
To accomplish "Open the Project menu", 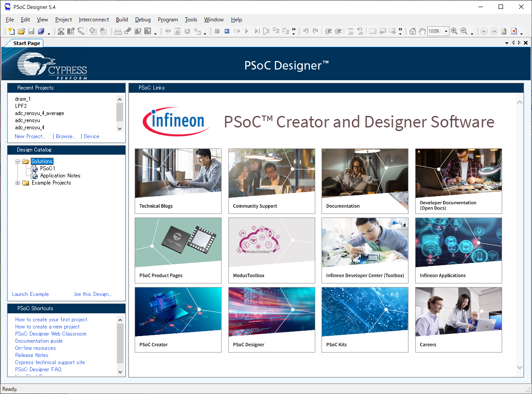I will (63, 20).
